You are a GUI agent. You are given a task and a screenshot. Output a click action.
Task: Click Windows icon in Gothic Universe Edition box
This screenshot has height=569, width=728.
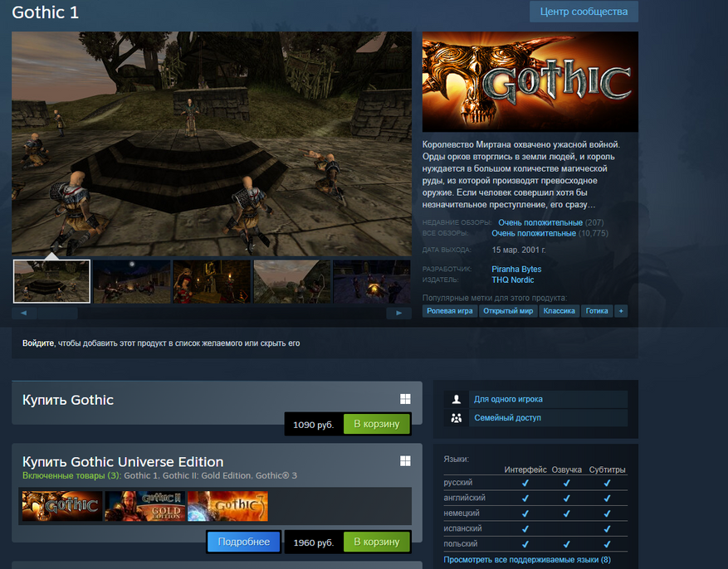(405, 460)
